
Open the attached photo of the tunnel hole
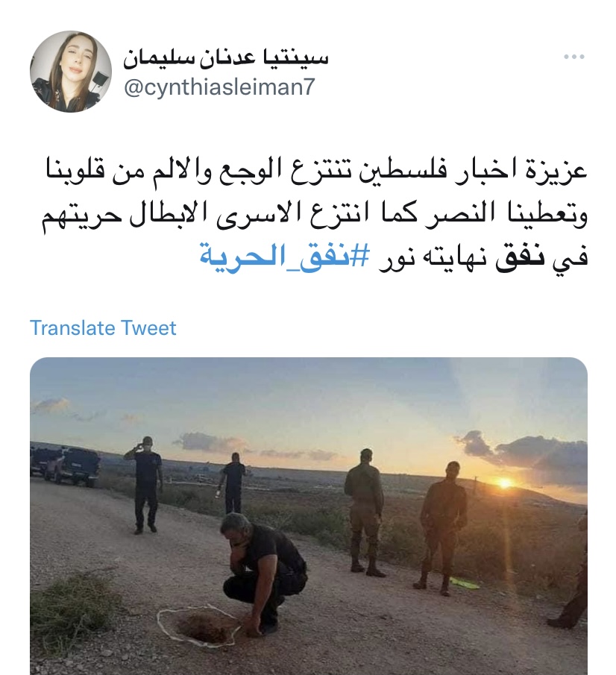309,515
